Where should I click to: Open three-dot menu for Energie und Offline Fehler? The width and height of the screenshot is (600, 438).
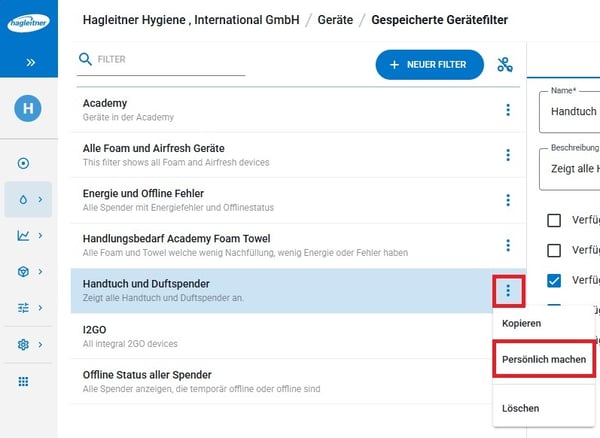508,200
